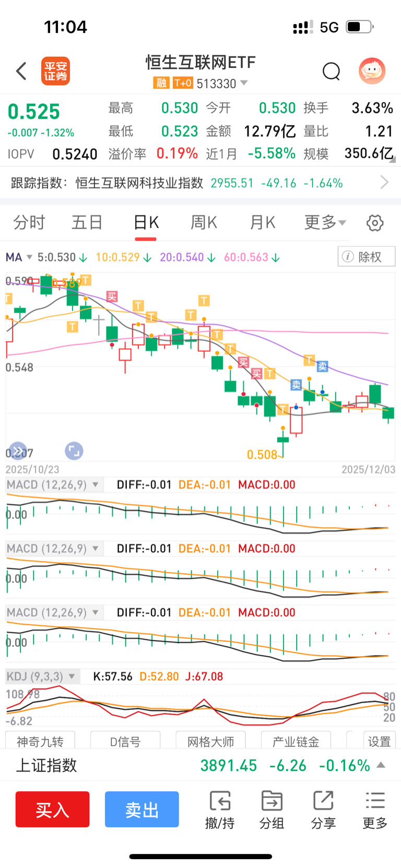Tap the orange 融 margin badge
The width and height of the screenshot is (401, 868).
(161, 83)
